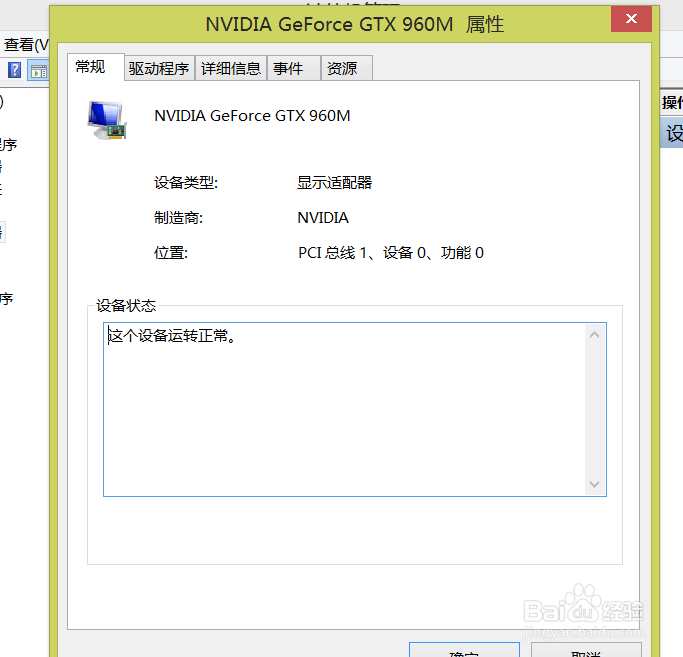Click the dialog title bar text
Image resolution: width=683 pixels, height=657 pixels.
click(x=355, y=24)
